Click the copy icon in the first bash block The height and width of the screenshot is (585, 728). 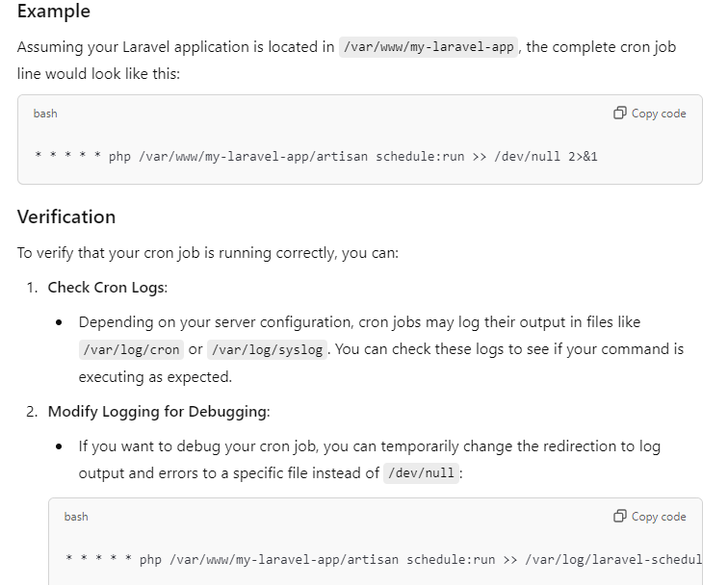point(620,114)
